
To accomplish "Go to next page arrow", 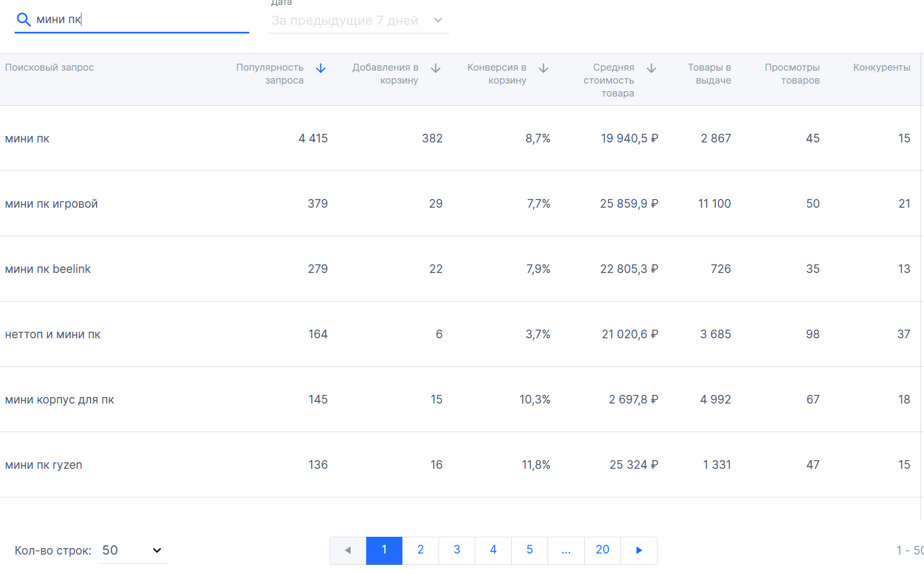I will [639, 550].
